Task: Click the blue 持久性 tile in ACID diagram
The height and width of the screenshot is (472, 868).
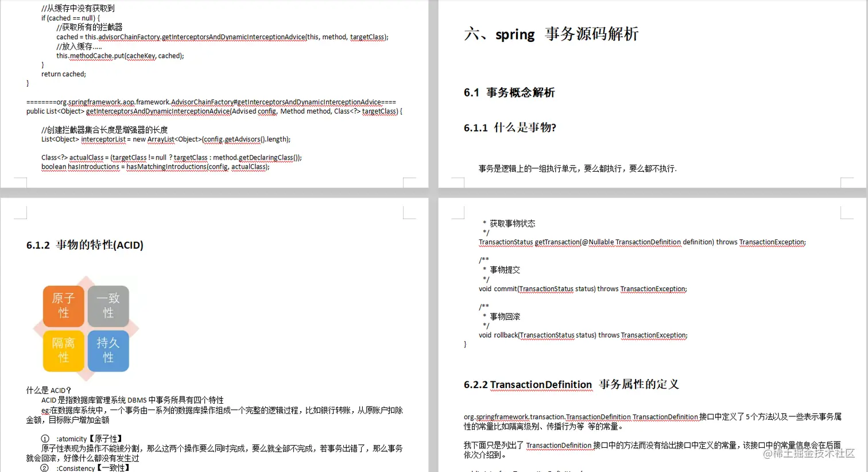Action: coord(108,350)
